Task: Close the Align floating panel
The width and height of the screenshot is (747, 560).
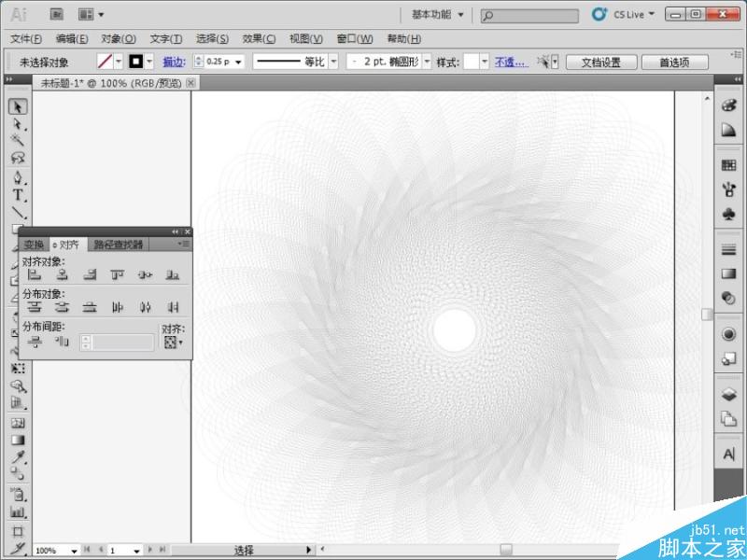Action: click(x=188, y=231)
